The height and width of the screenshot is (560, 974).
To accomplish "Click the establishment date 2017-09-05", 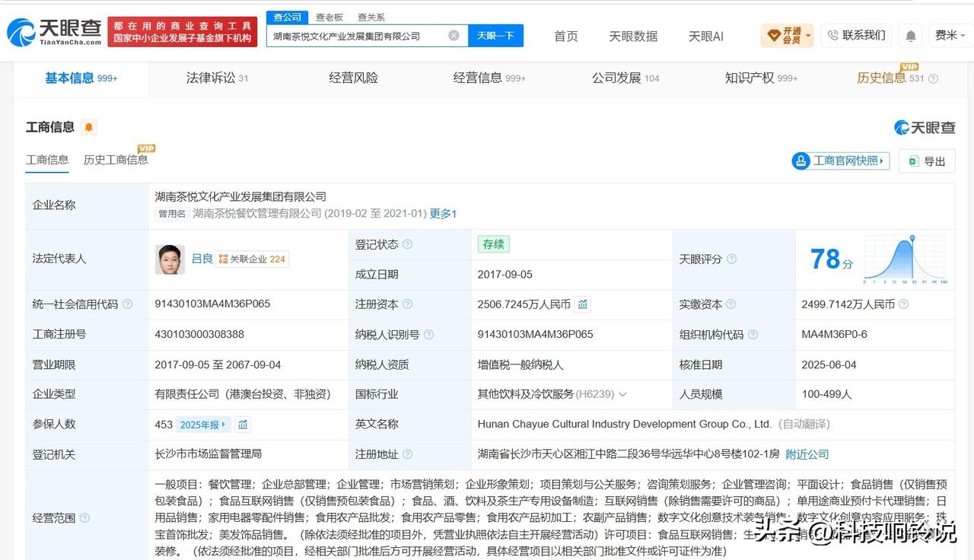I will tap(505, 274).
